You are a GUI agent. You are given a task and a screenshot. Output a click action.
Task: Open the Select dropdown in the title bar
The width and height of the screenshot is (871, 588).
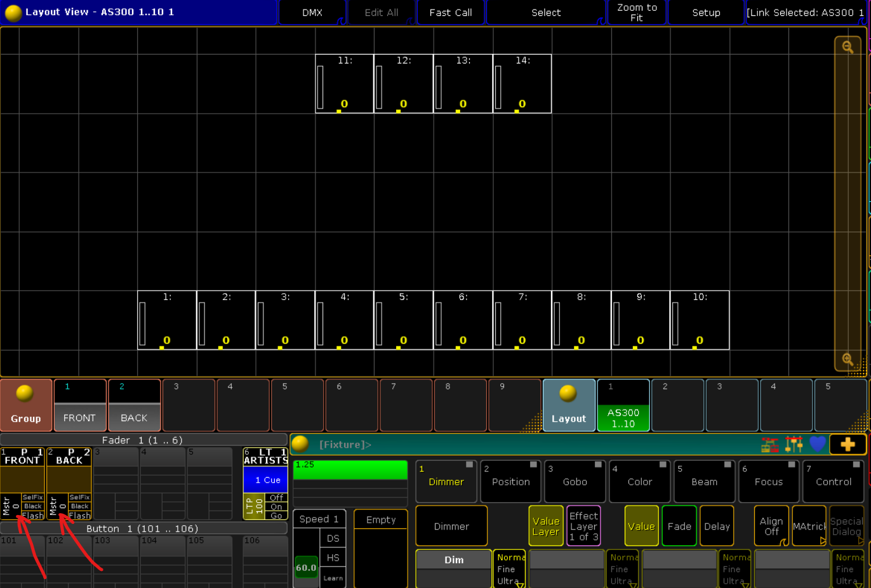[x=546, y=13]
